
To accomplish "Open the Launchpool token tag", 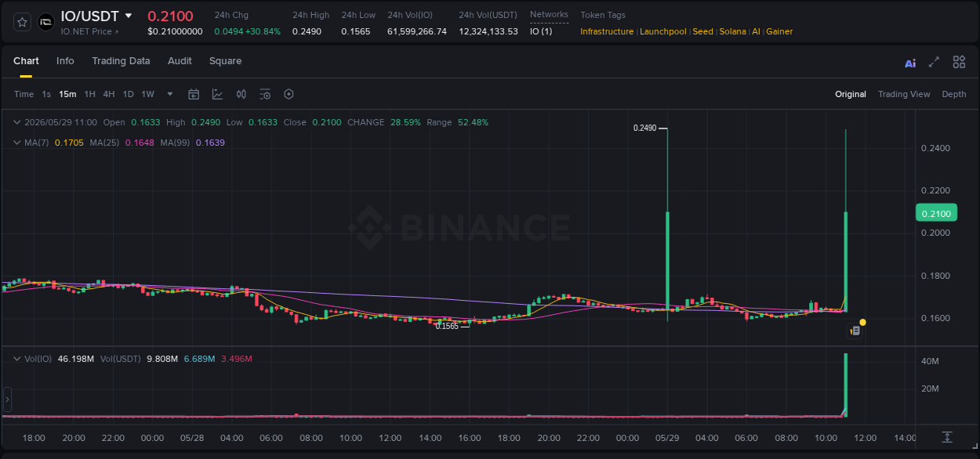I will click(663, 31).
